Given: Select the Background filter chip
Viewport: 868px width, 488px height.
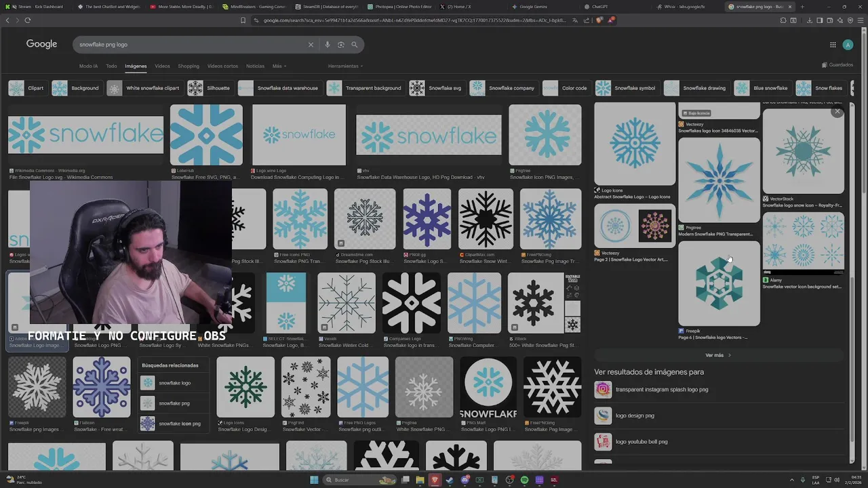Looking at the screenshot, I should click(76, 88).
